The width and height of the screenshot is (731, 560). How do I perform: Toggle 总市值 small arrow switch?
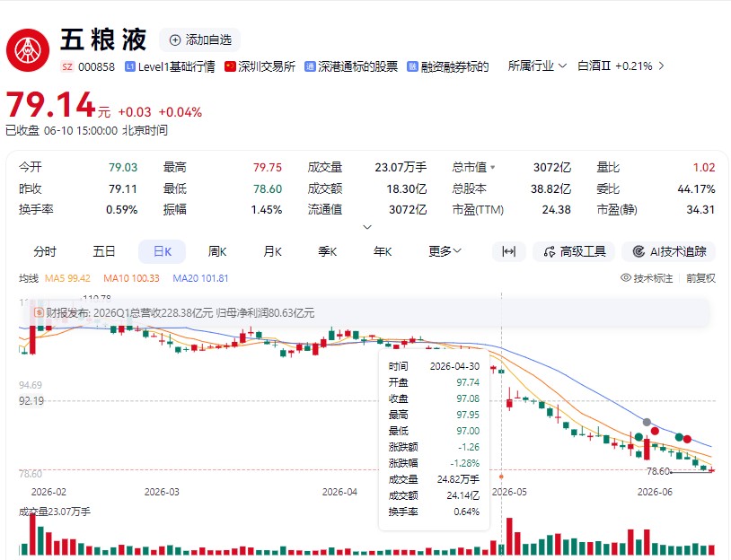click(x=493, y=167)
